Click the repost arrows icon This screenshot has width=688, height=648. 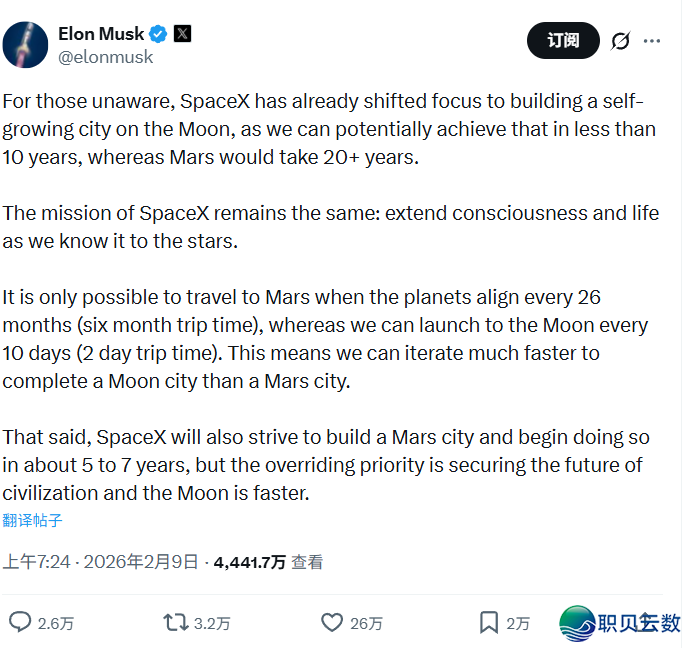click(176, 622)
